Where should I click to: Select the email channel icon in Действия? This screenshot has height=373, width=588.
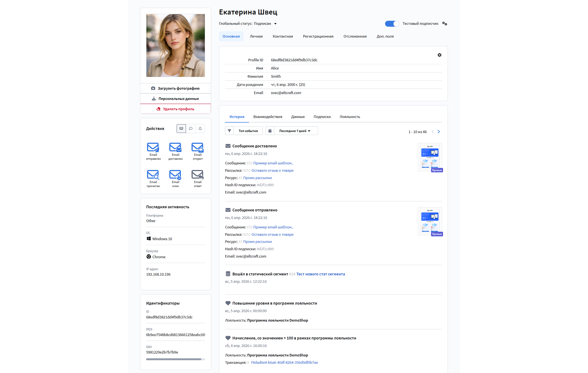181,129
